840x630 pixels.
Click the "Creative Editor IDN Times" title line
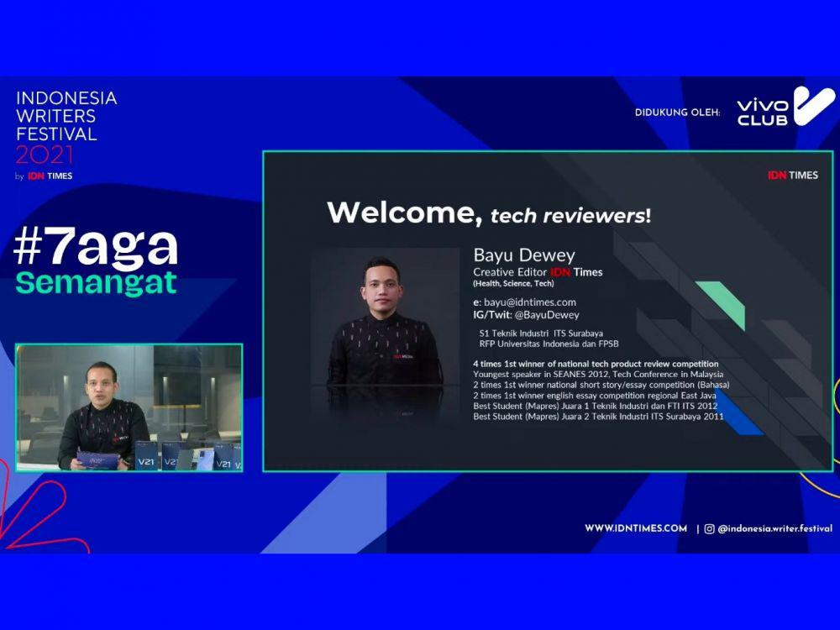538,272
